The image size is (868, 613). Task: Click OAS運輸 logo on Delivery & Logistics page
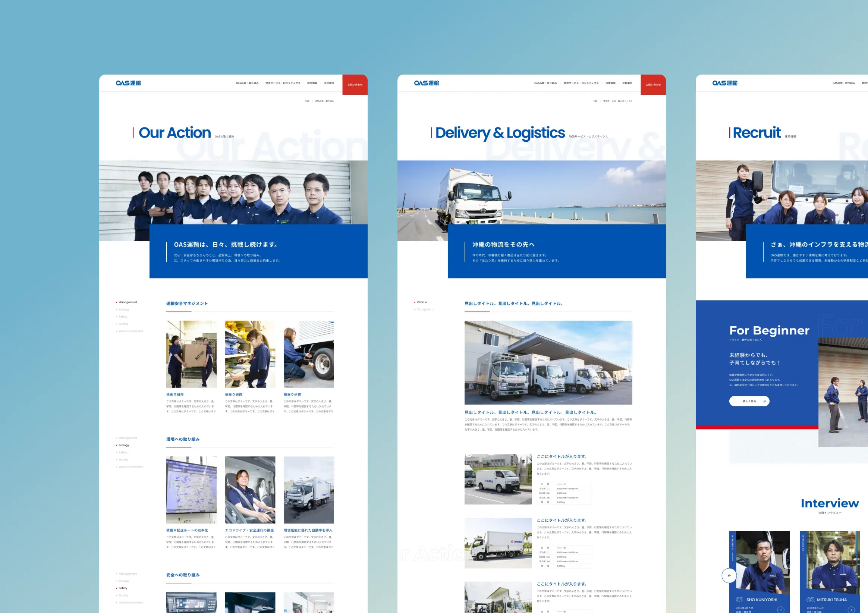click(427, 83)
